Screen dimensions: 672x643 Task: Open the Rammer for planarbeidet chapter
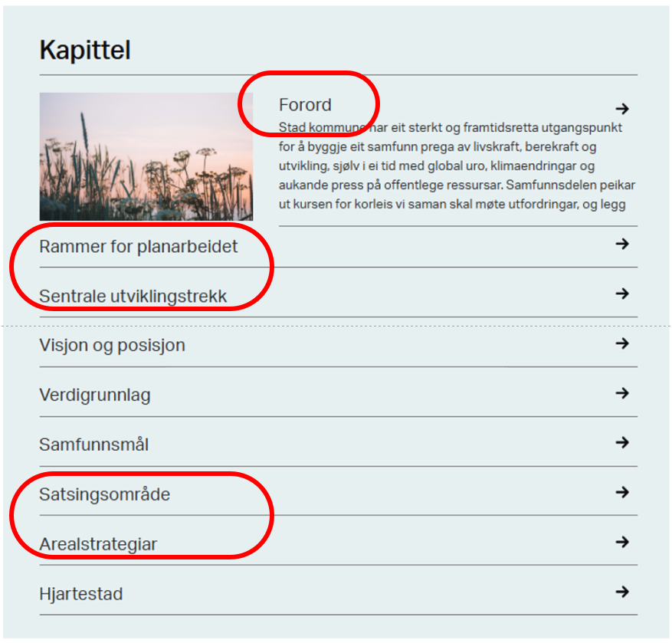coord(139,247)
